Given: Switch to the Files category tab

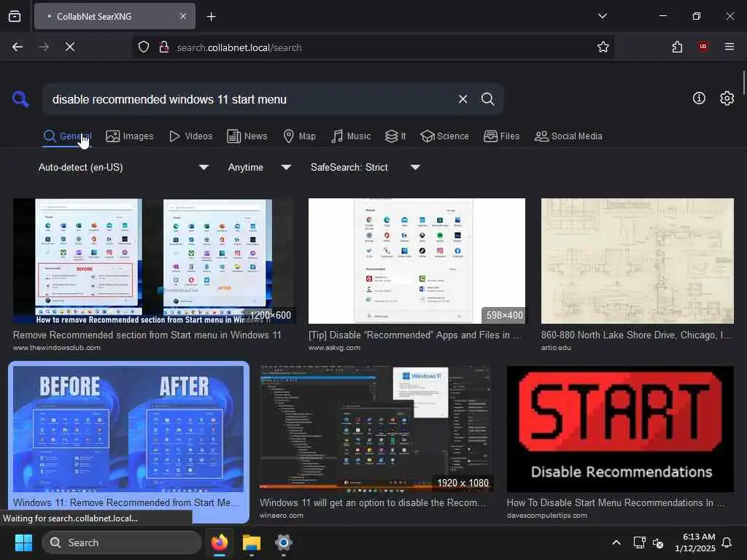Looking at the screenshot, I should point(502,136).
